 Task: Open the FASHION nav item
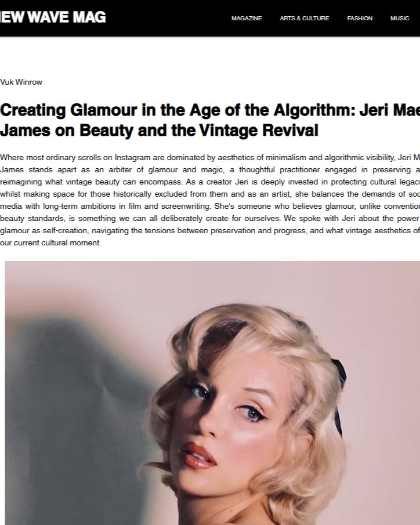click(x=360, y=19)
